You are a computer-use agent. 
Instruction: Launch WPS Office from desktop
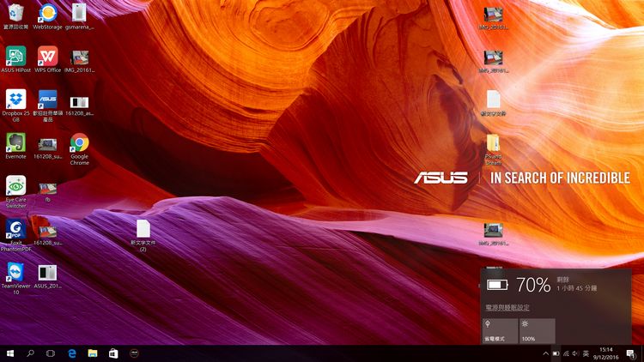tap(47, 59)
